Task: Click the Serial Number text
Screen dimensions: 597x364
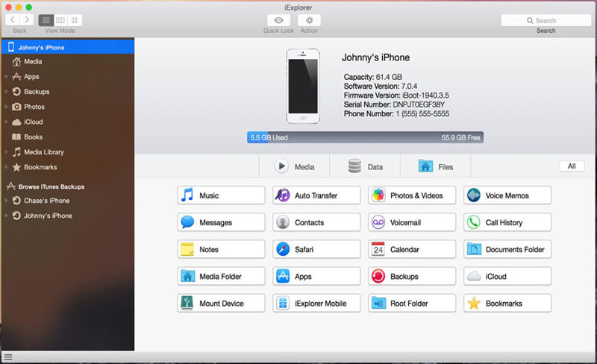Action: point(394,104)
